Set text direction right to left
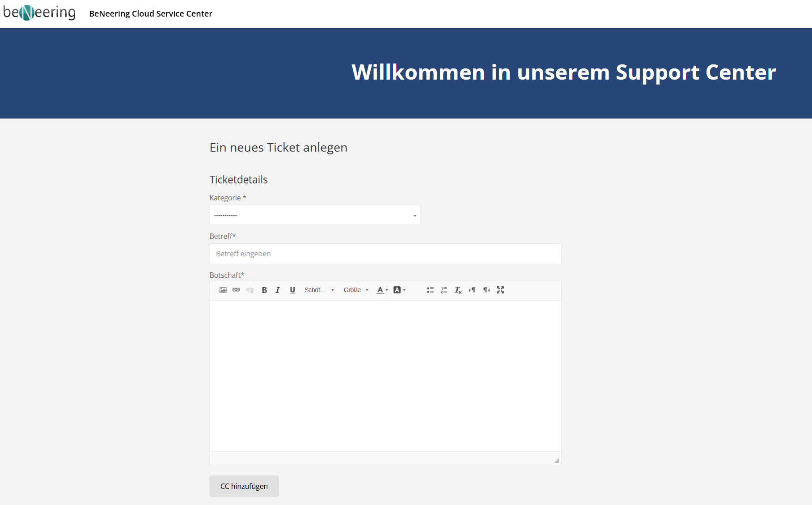Image resolution: width=812 pixels, height=505 pixels. pyautogui.click(x=486, y=290)
